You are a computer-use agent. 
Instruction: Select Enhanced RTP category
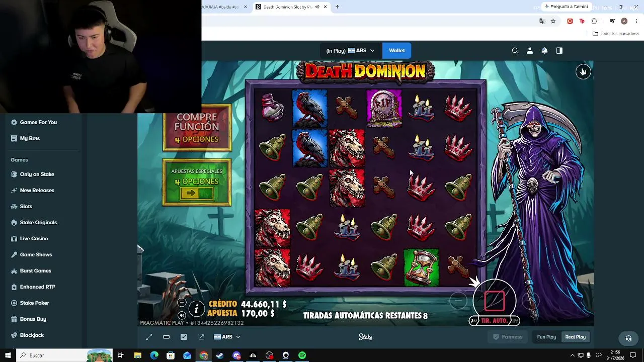[38, 287]
